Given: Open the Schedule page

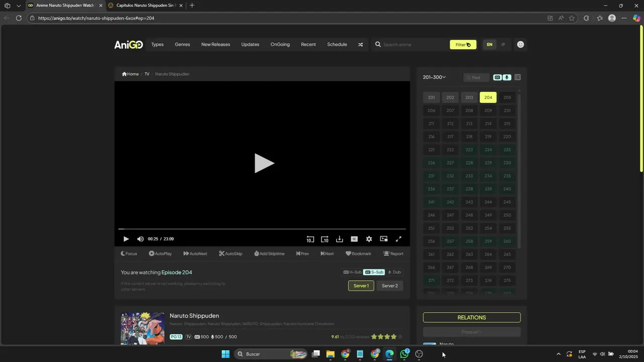Looking at the screenshot, I should tap(337, 45).
